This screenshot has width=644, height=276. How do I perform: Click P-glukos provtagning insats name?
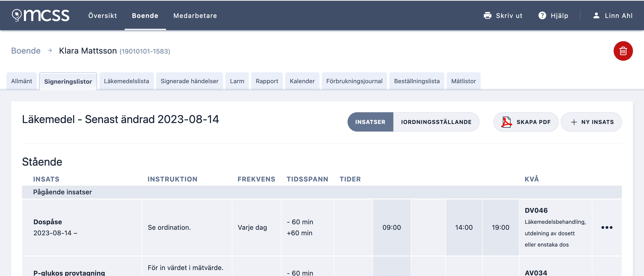[69, 273]
